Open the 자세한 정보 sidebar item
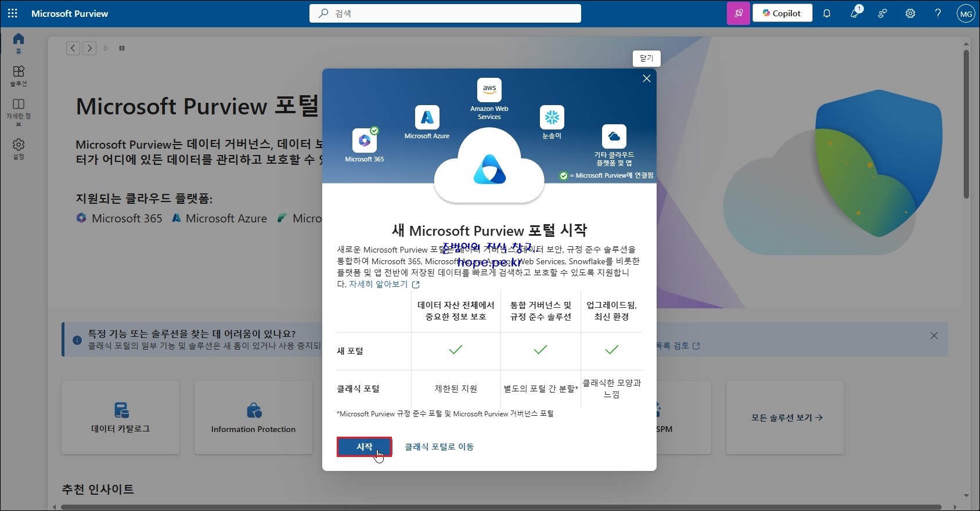This screenshot has width=980, height=511. (19, 112)
